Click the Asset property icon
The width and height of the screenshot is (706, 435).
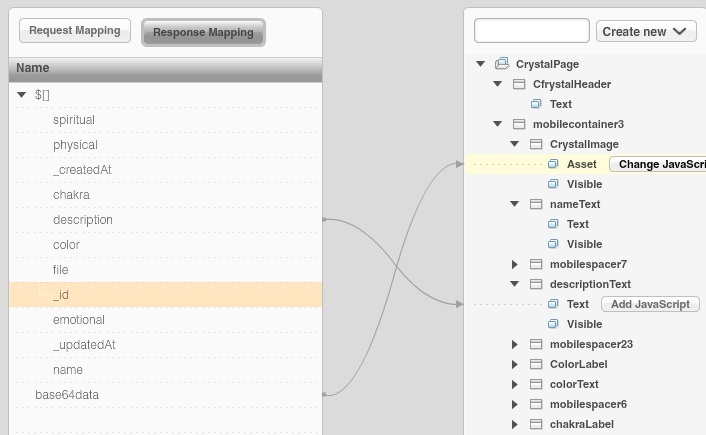point(553,164)
